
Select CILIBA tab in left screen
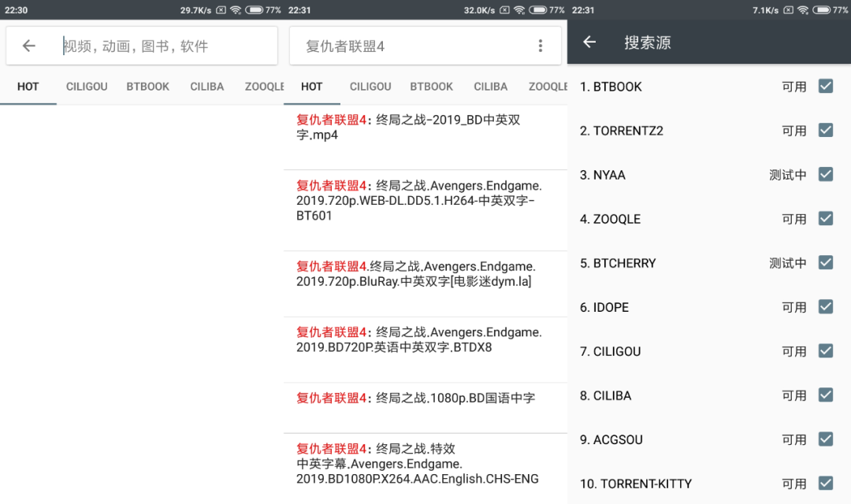[x=206, y=87]
